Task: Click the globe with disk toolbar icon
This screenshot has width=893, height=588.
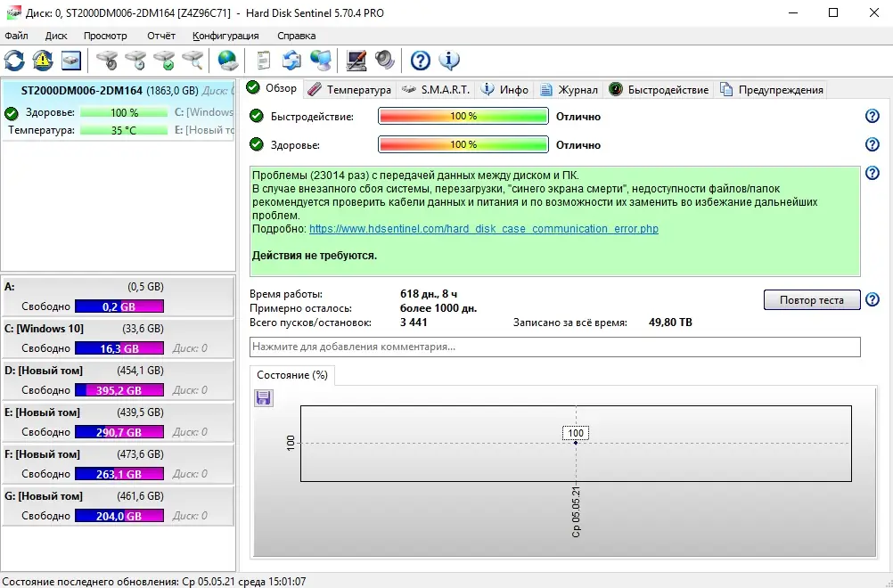Action: coord(225,61)
